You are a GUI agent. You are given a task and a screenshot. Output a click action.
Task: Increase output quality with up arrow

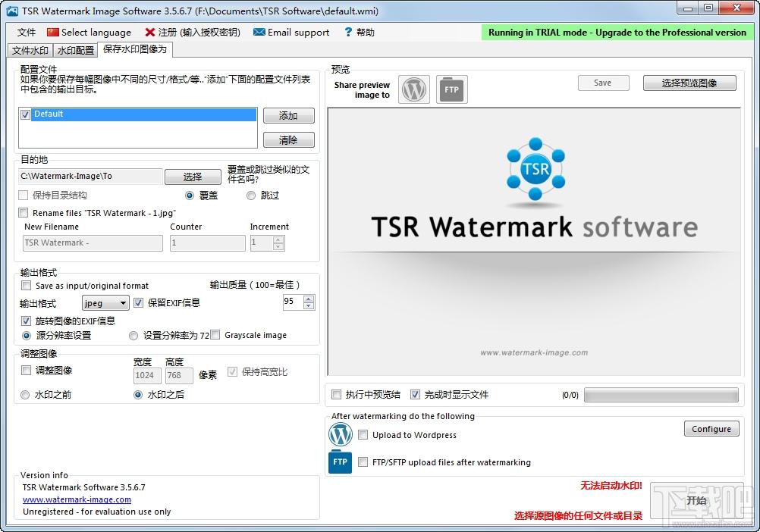(x=309, y=299)
